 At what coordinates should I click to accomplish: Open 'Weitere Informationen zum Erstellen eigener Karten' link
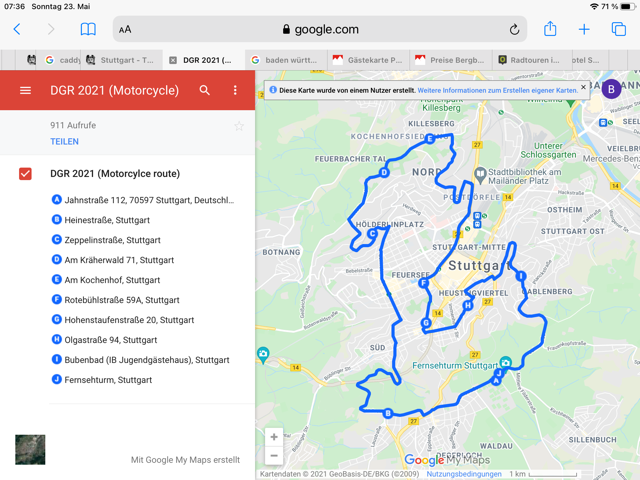(x=498, y=91)
